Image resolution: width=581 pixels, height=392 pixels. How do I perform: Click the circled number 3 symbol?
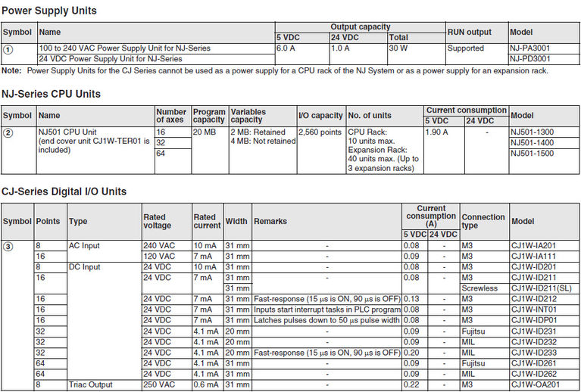coord(8,247)
